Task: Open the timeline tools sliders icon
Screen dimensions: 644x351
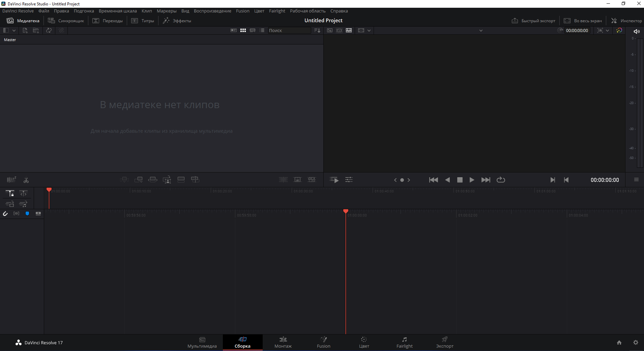Action: click(x=349, y=180)
